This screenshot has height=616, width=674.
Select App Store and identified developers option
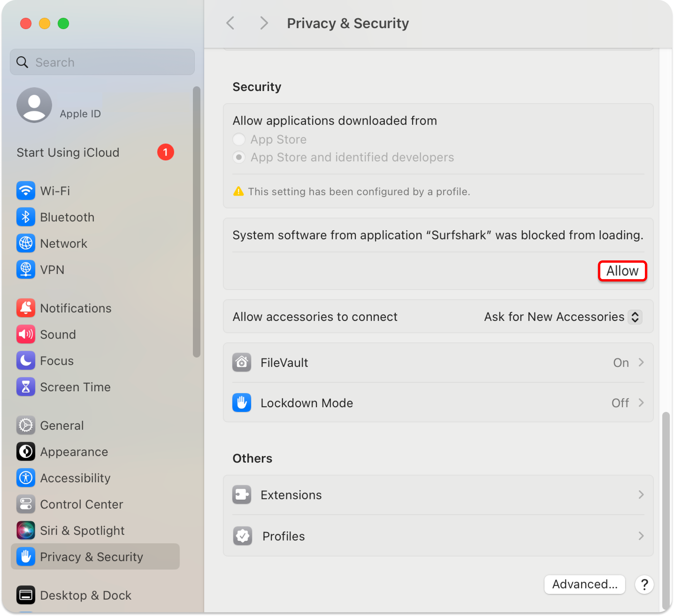[239, 157]
